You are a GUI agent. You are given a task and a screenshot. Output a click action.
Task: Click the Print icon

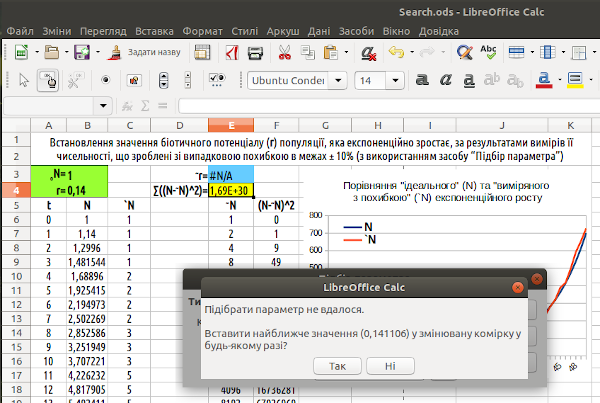click(255, 52)
